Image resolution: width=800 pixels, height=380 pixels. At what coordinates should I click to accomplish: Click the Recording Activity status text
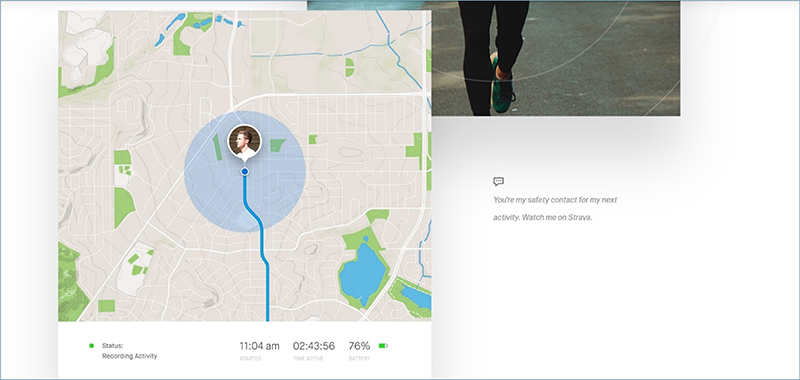point(130,356)
